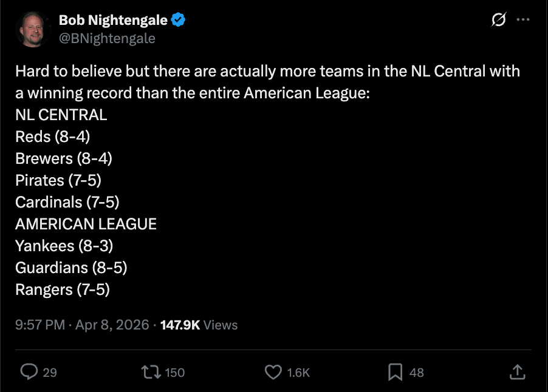Click the reply speech bubble icon
This screenshot has width=548, height=392.
click(29, 371)
